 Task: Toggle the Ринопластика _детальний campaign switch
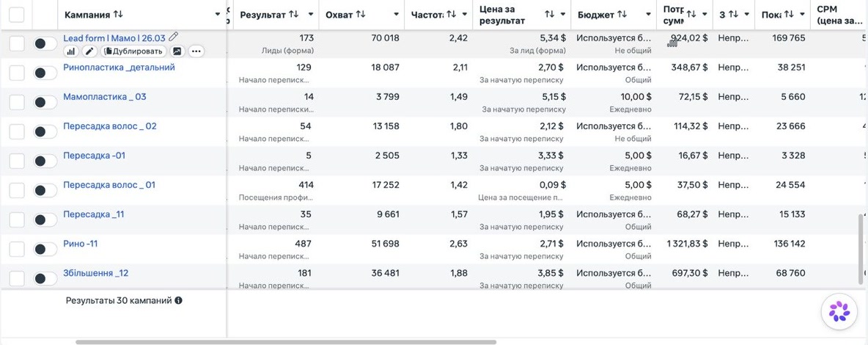[x=45, y=73]
